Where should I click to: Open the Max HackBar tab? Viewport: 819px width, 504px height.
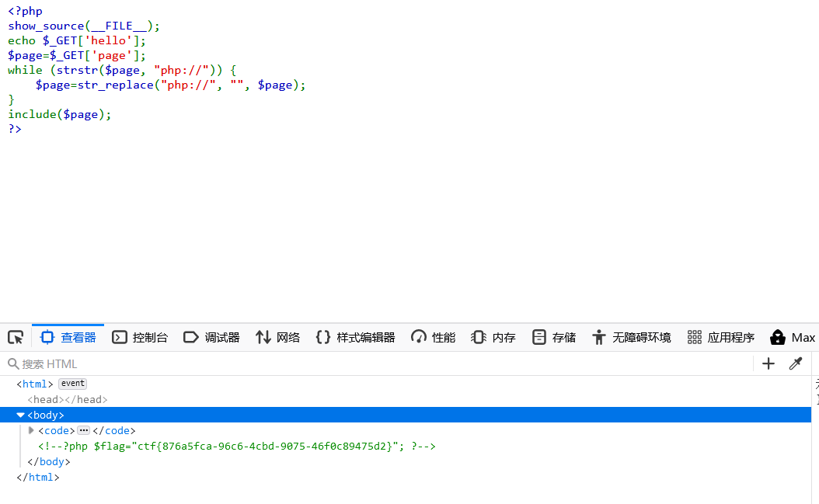[793, 338]
